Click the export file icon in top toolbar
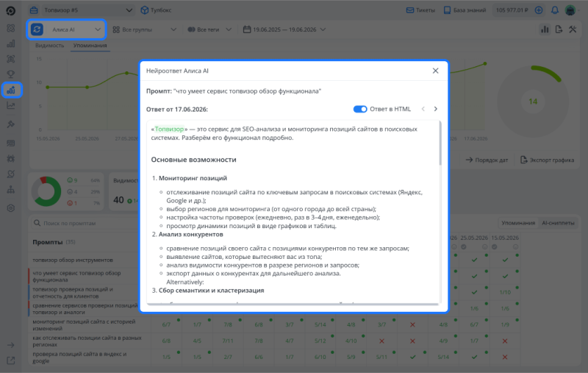588x373 pixels. [x=559, y=29]
